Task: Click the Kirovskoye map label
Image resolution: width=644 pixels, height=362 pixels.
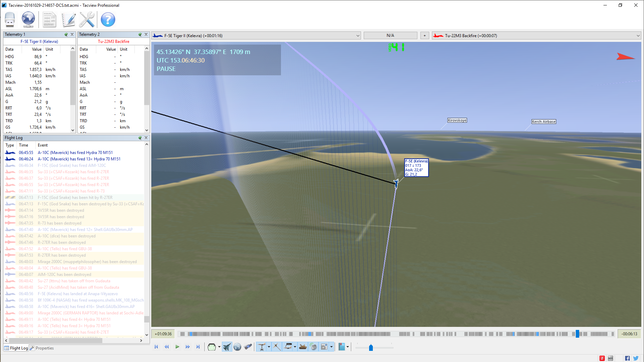Action: 457,120
